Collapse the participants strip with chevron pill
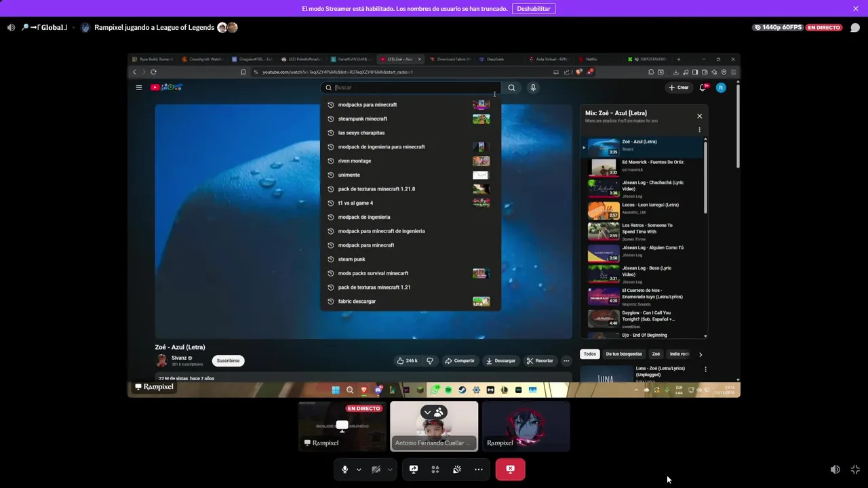868x488 pixels. point(434,412)
